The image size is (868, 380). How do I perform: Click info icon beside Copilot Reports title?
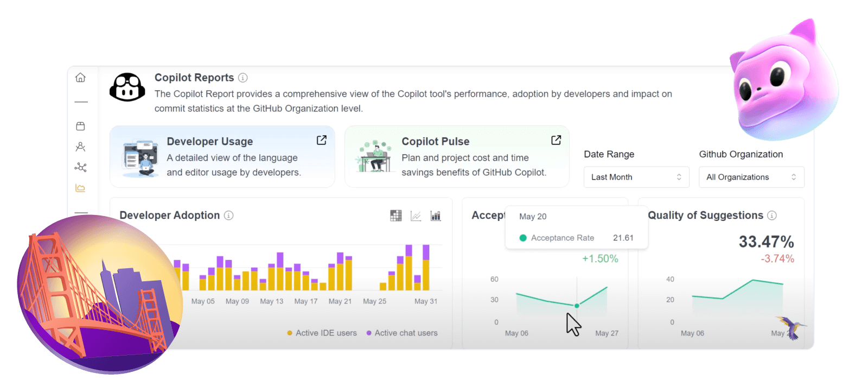[x=243, y=78]
